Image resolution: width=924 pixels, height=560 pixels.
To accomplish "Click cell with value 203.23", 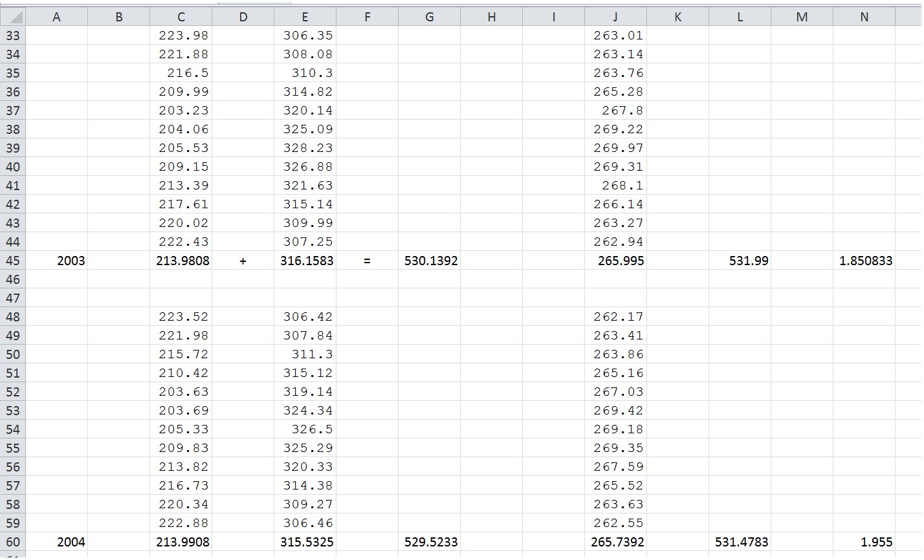I will (x=181, y=111).
